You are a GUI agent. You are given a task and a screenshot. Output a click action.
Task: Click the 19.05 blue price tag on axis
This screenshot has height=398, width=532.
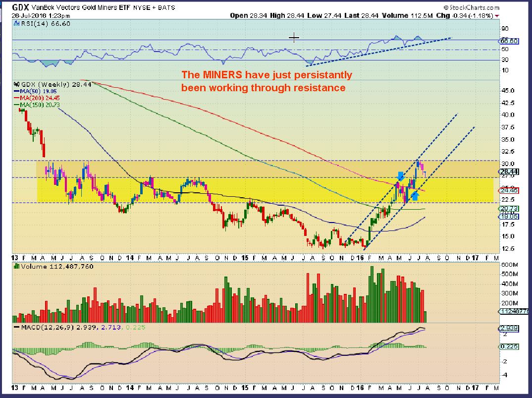(508, 216)
